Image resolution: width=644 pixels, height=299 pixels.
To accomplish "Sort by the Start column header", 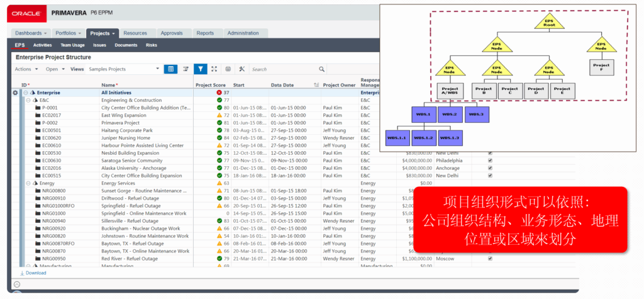I will pyautogui.click(x=239, y=85).
